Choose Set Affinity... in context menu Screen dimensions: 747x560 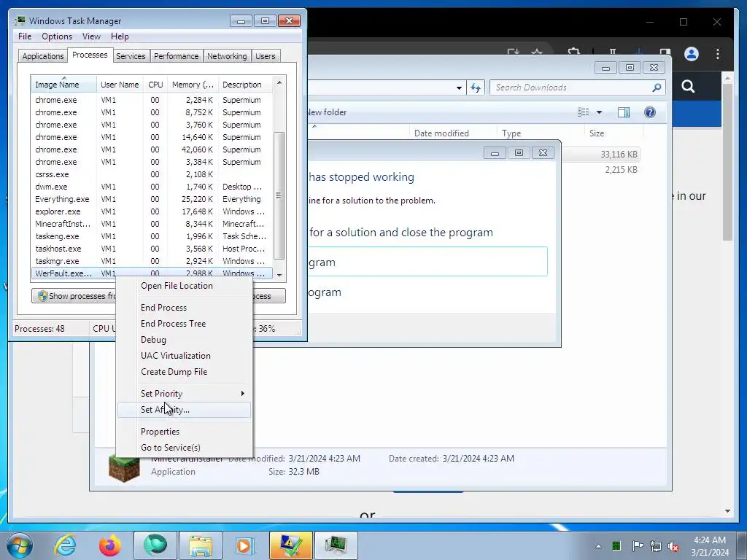click(185, 410)
